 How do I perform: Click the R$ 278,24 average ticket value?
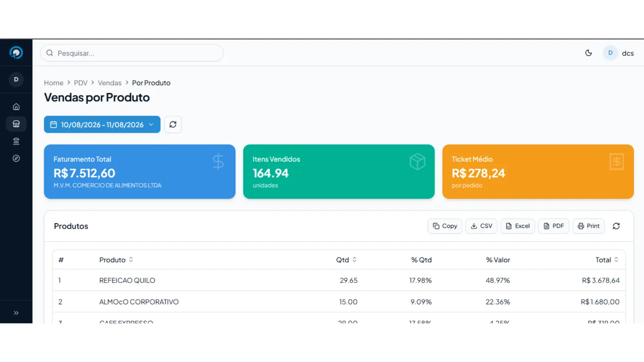pos(478,173)
